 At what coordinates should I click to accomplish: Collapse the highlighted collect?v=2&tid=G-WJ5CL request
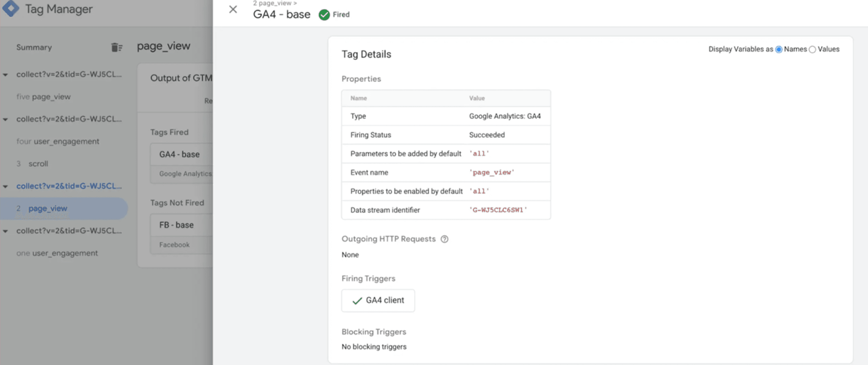(5, 186)
